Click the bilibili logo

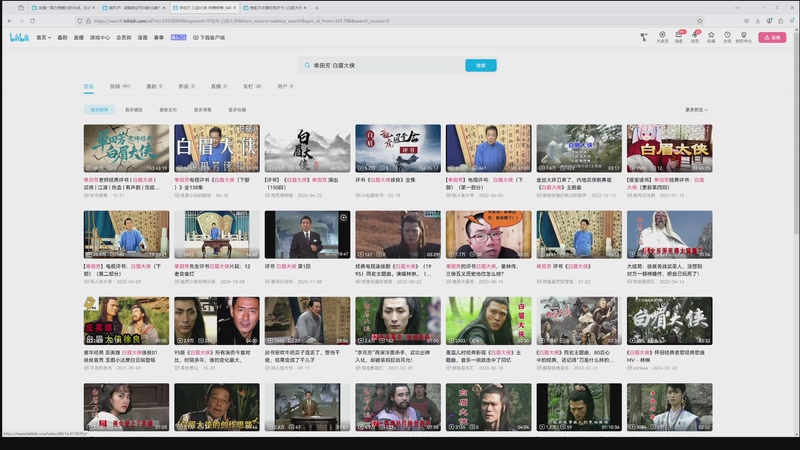point(19,37)
